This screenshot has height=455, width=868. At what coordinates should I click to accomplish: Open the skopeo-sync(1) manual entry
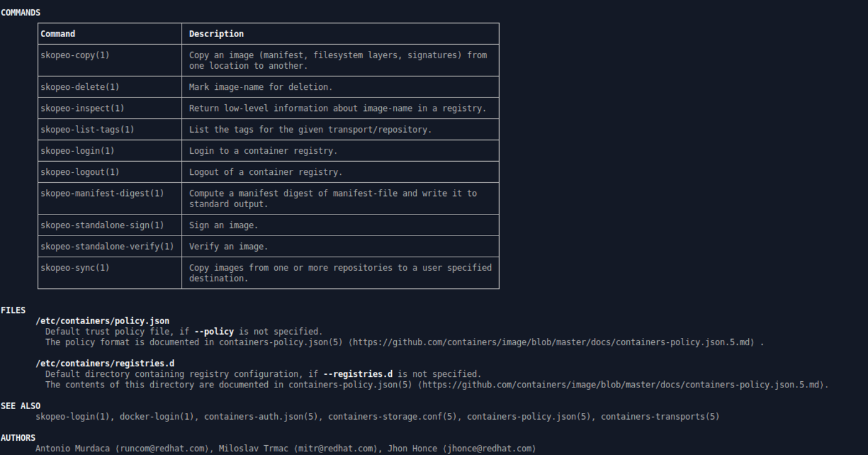point(74,267)
